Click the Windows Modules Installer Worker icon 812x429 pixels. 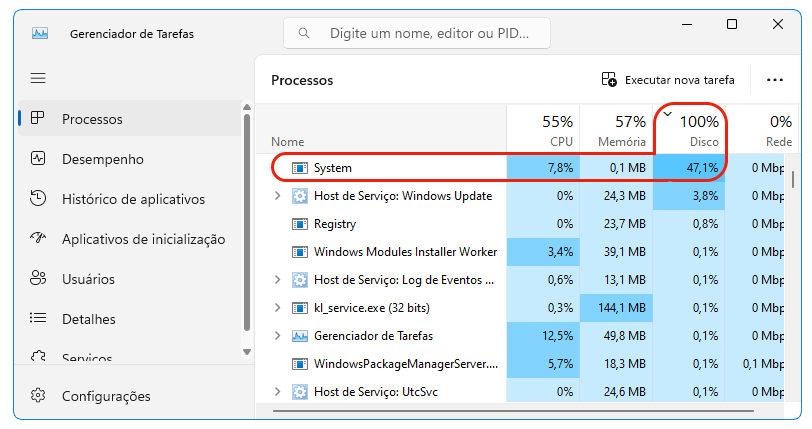300,252
